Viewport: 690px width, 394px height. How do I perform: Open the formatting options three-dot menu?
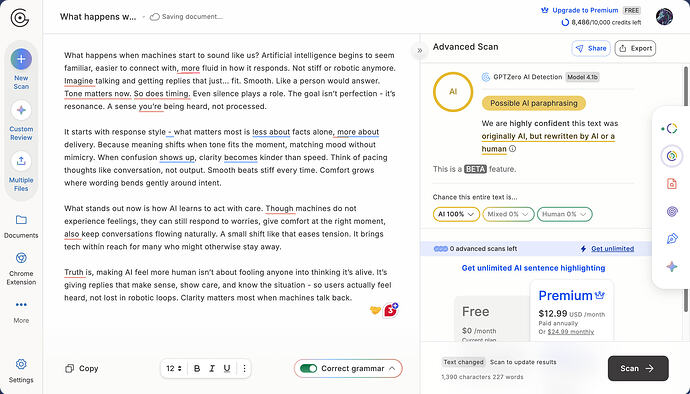point(244,368)
